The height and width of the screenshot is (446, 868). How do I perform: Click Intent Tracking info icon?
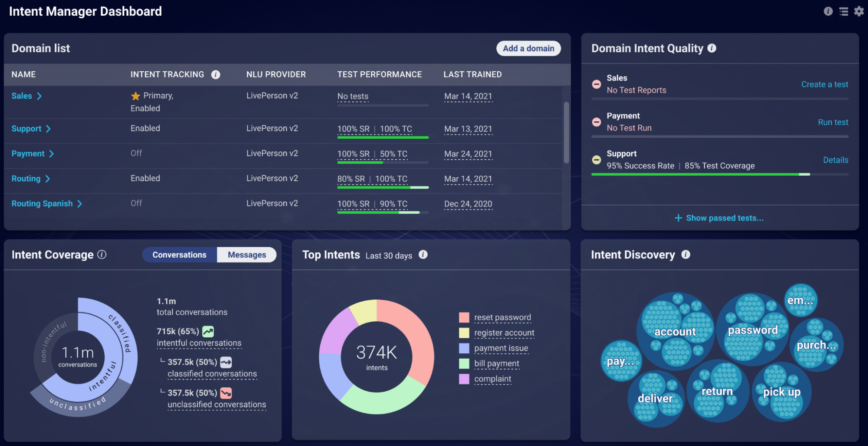(215, 75)
